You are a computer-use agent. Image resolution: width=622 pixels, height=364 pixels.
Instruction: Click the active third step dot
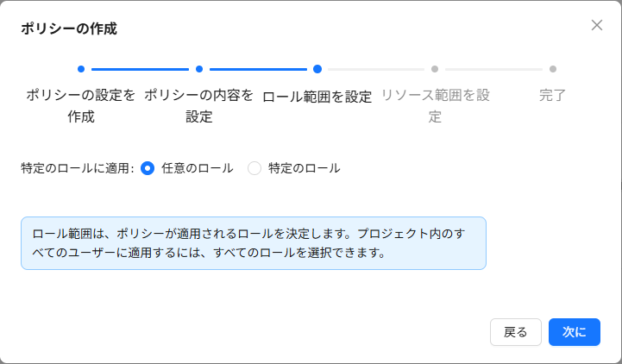click(317, 69)
